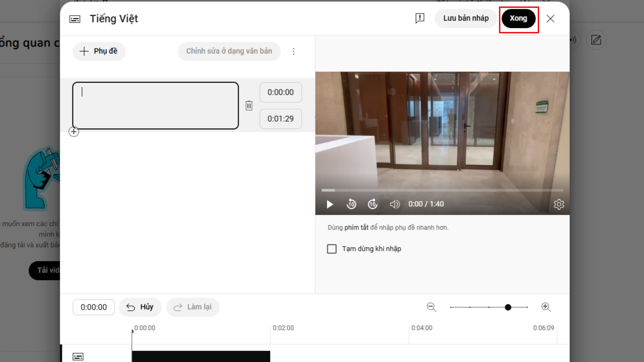The image size is (644, 362).
Task: Zoom in the timeline
Action: click(546, 307)
